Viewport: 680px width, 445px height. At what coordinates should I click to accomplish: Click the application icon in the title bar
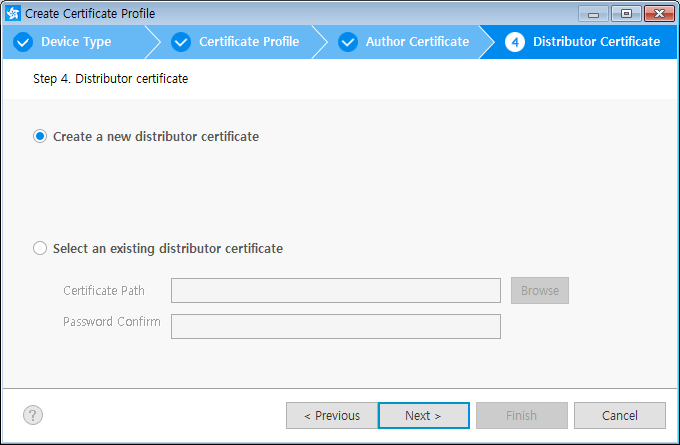point(13,13)
